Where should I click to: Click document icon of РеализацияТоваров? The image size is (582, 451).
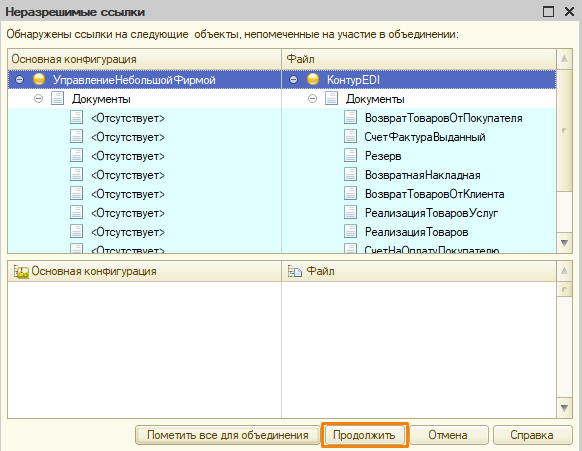350,231
